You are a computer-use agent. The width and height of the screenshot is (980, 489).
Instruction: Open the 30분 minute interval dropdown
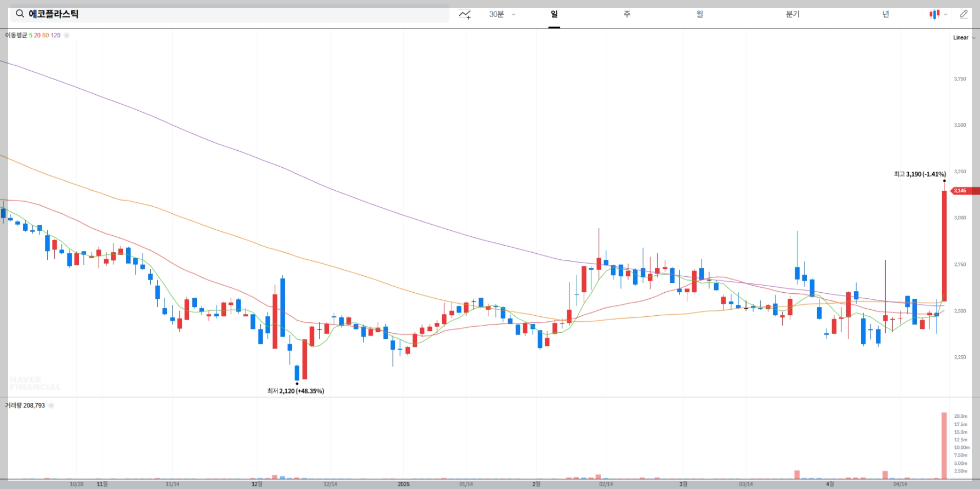tap(502, 14)
